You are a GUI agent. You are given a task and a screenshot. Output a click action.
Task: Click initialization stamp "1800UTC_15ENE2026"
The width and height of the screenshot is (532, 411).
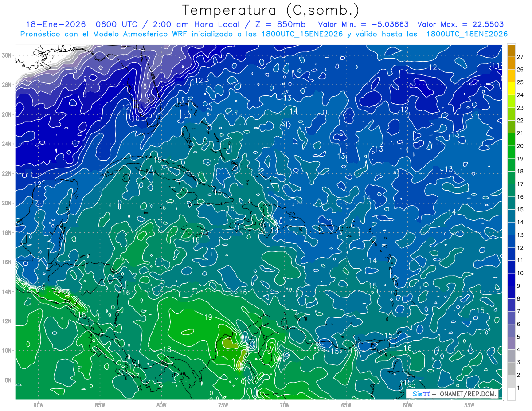[302, 34]
